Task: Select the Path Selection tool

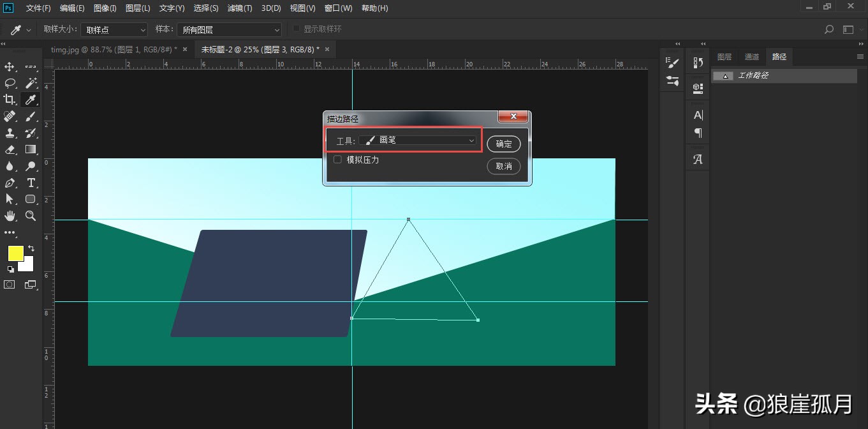Action: pos(10,199)
